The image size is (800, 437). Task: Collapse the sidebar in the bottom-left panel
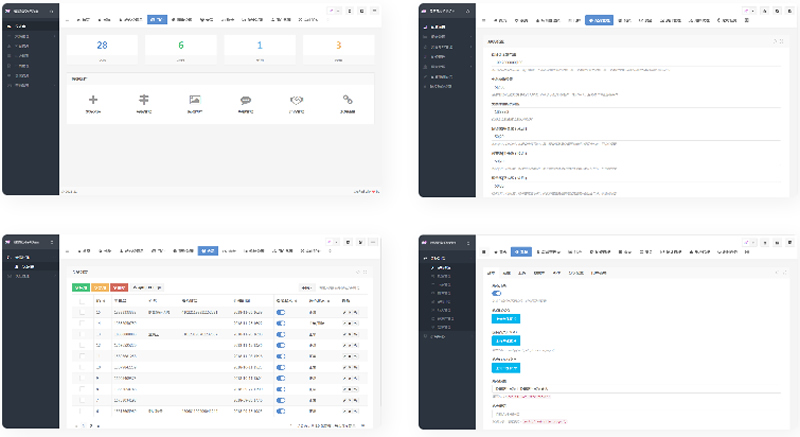(52, 242)
